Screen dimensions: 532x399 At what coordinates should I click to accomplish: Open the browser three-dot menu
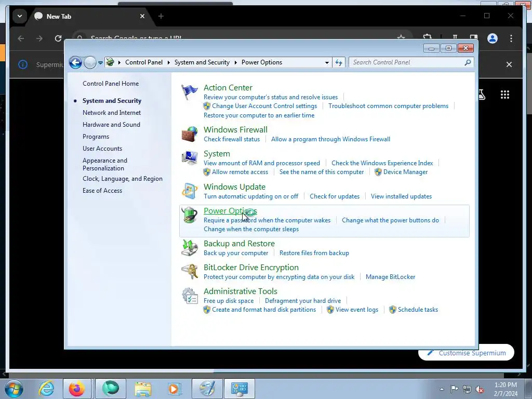point(511,38)
